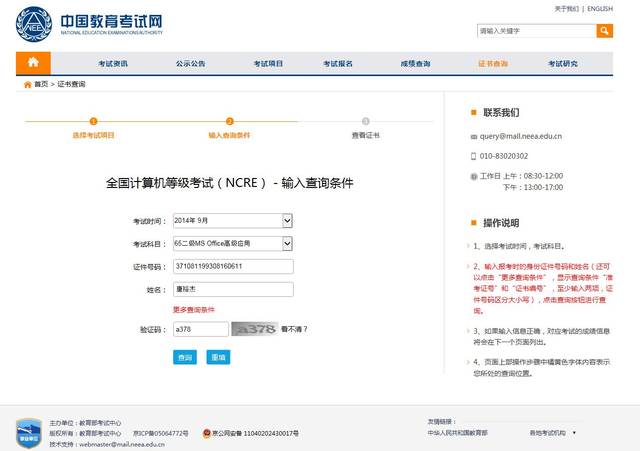Click the 京ICP备05064772号 footer text

160,433
